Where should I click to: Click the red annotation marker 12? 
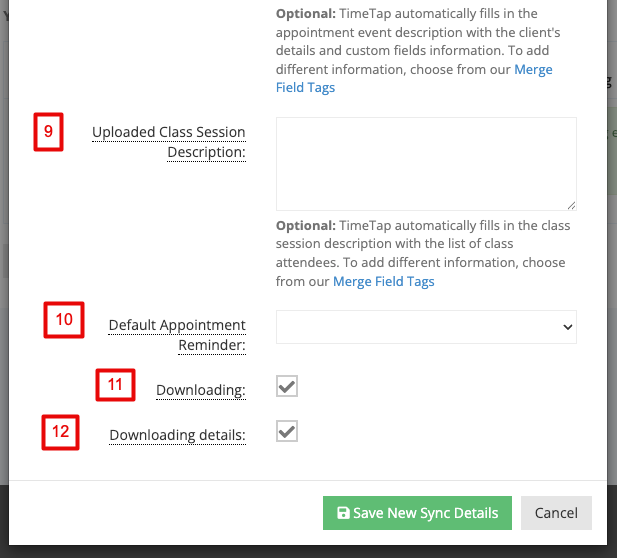(x=61, y=432)
